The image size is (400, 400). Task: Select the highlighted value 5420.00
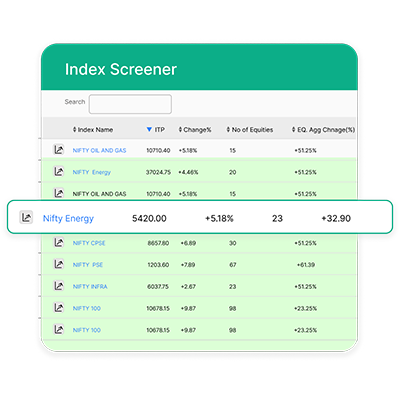[x=149, y=219]
